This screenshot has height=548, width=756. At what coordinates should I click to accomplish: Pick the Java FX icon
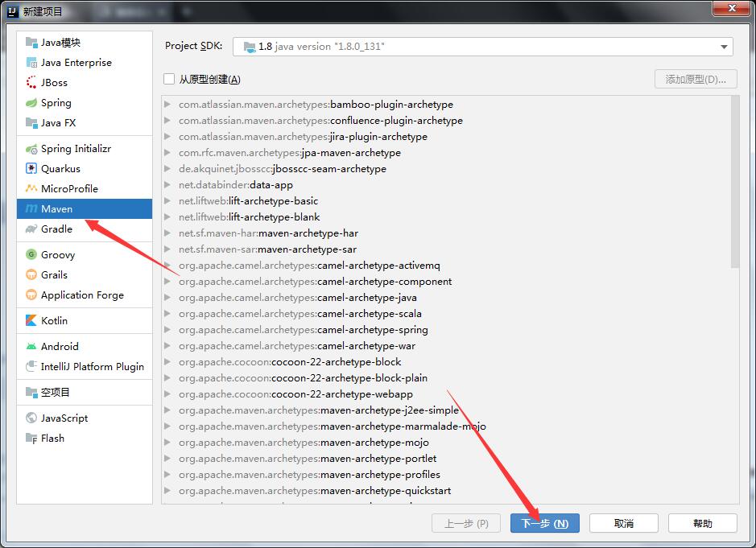click(x=31, y=123)
